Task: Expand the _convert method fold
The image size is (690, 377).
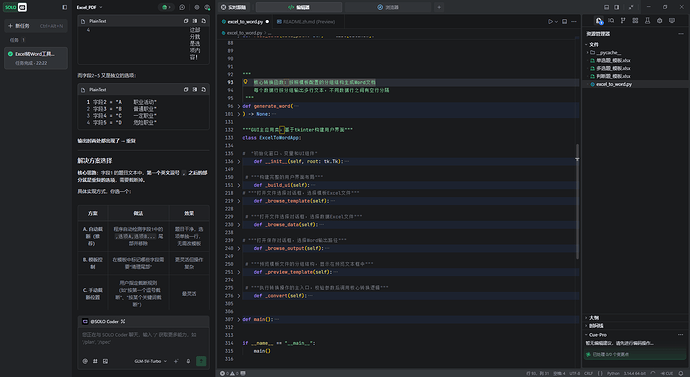Action: (239, 296)
